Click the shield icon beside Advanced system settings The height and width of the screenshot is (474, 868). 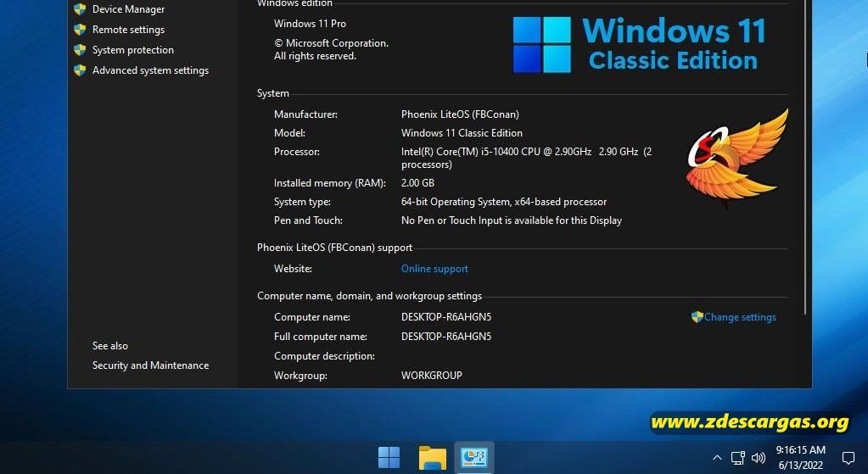coord(81,70)
